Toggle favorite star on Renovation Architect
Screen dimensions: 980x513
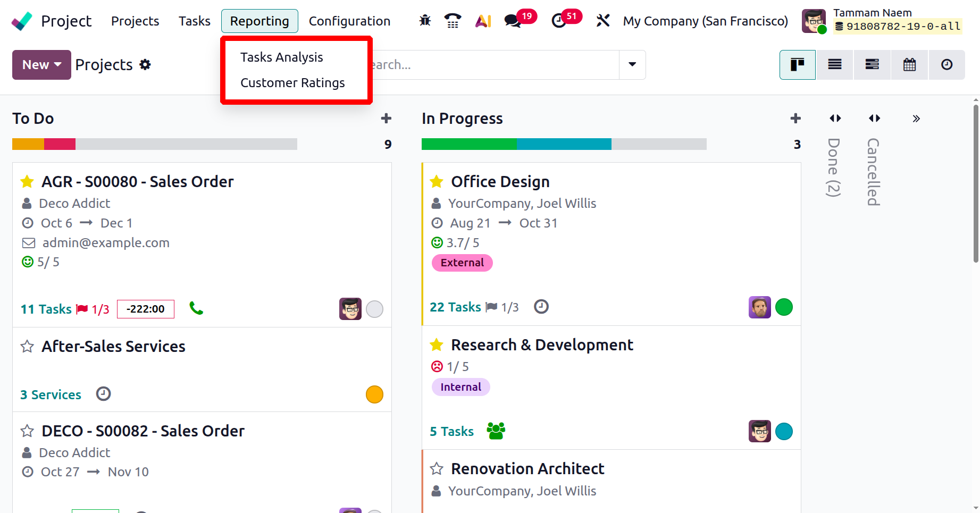click(x=437, y=469)
